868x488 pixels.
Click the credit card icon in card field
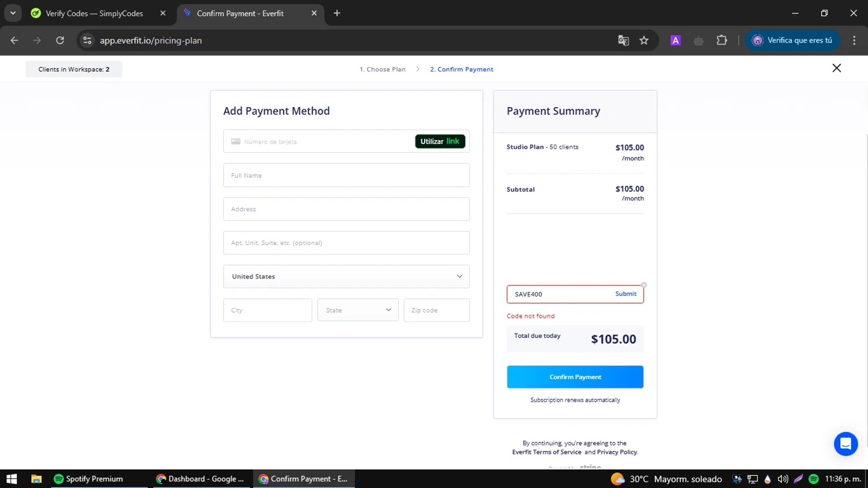[x=236, y=141]
